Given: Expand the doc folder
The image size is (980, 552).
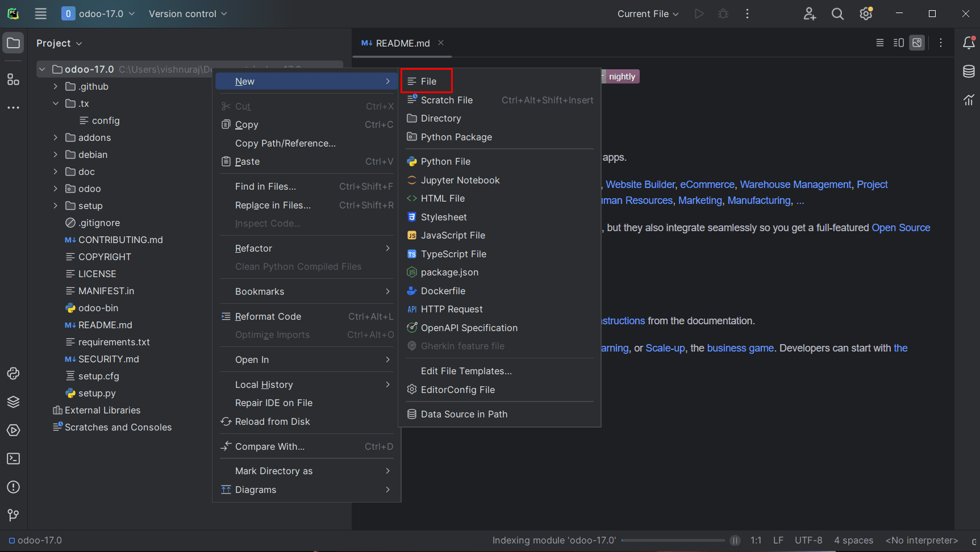Looking at the screenshot, I should [x=56, y=172].
